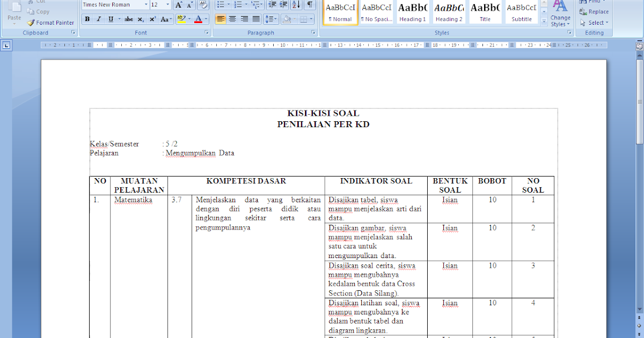The height and width of the screenshot is (338, 644).
Task: Toggle Bold formatting
Action: [87, 19]
